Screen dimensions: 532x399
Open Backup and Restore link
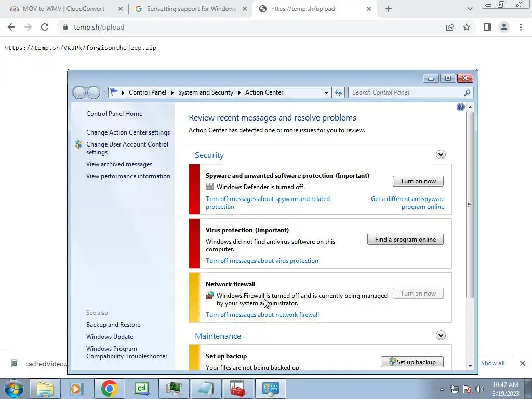pos(113,324)
